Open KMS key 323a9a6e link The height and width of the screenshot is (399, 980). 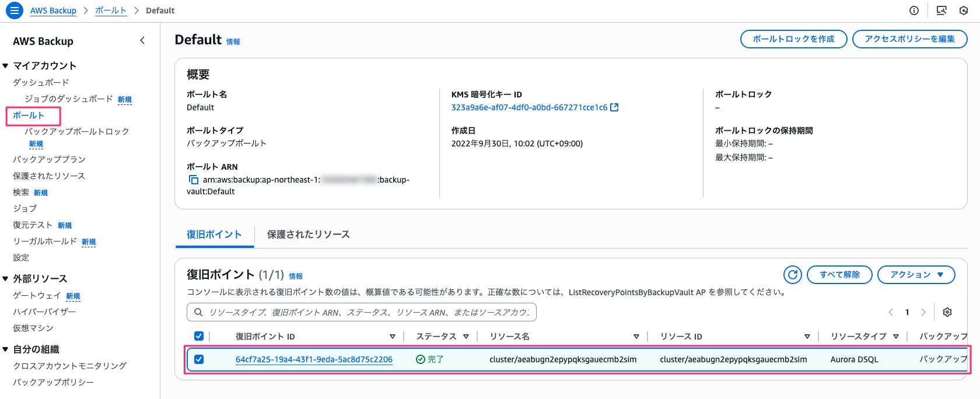pyautogui.click(x=529, y=107)
